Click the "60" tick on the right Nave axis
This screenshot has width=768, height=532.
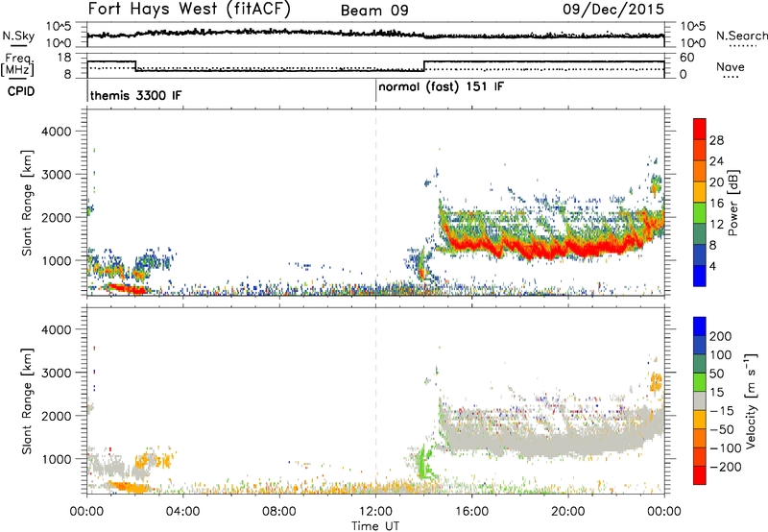click(x=687, y=58)
